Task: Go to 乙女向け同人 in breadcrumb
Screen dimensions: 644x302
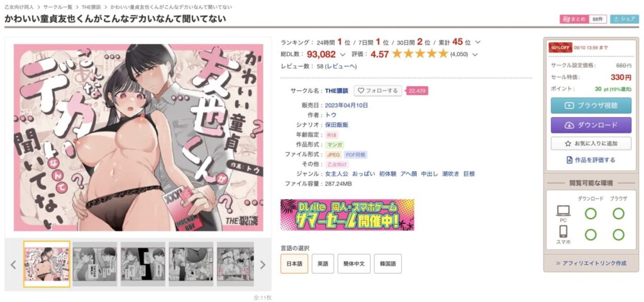Action: (19, 7)
